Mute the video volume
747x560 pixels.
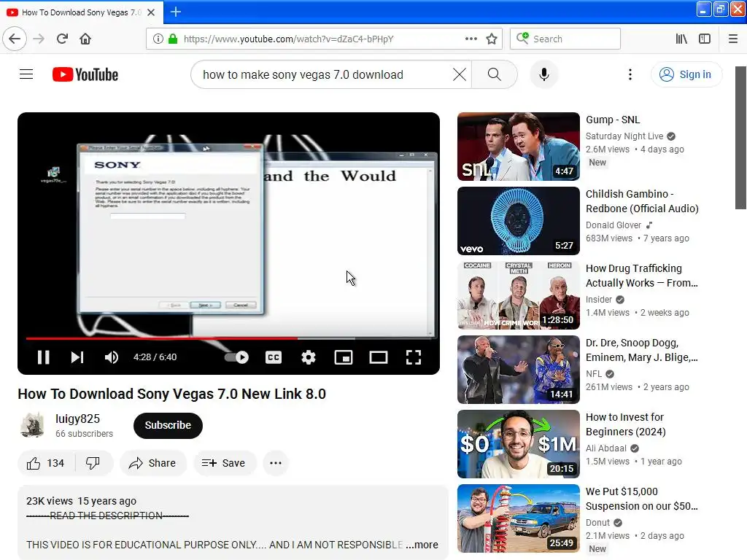111,357
